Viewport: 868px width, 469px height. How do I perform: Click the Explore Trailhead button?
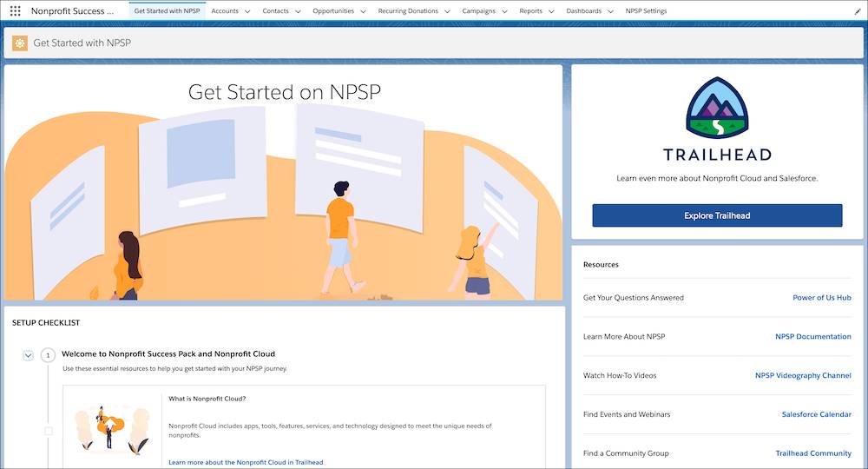click(x=717, y=215)
